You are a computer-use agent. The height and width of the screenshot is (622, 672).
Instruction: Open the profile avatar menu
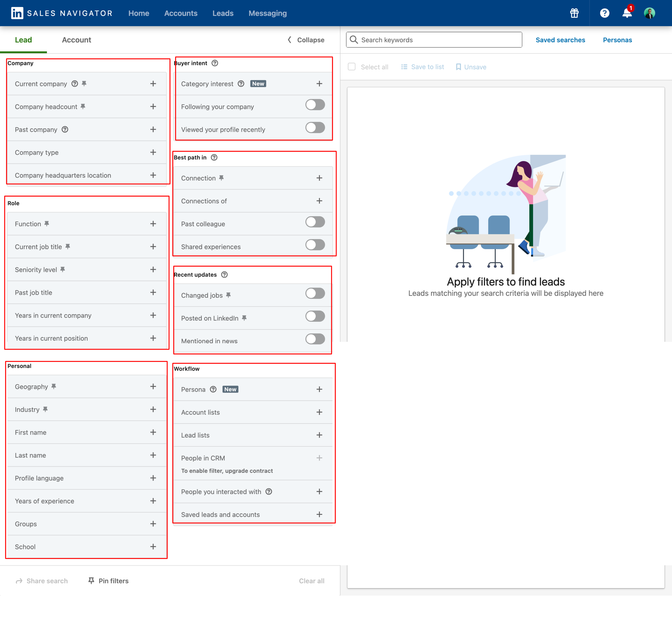(x=649, y=13)
